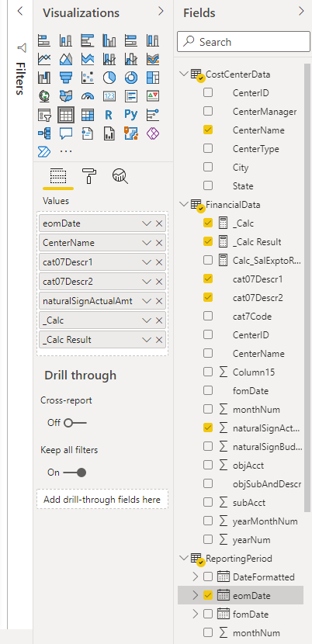The image size is (312, 644).
Task: Pick the Line chart visual
Action: coord(44,59)
